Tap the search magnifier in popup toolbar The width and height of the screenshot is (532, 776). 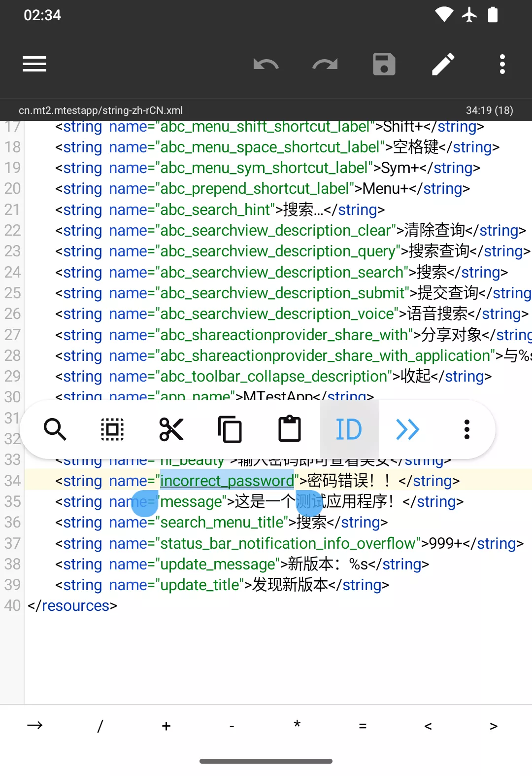(55, 429)
